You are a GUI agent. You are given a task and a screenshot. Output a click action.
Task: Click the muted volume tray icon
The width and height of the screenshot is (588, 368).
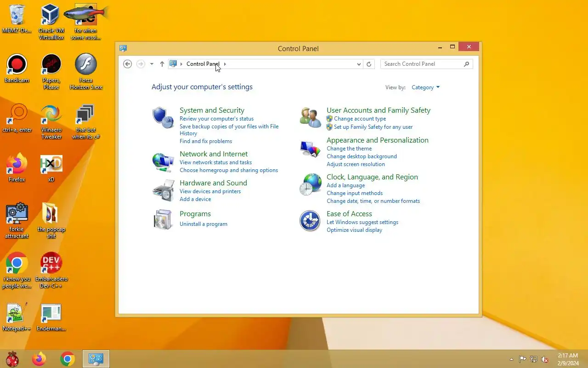tap(545, 359)
